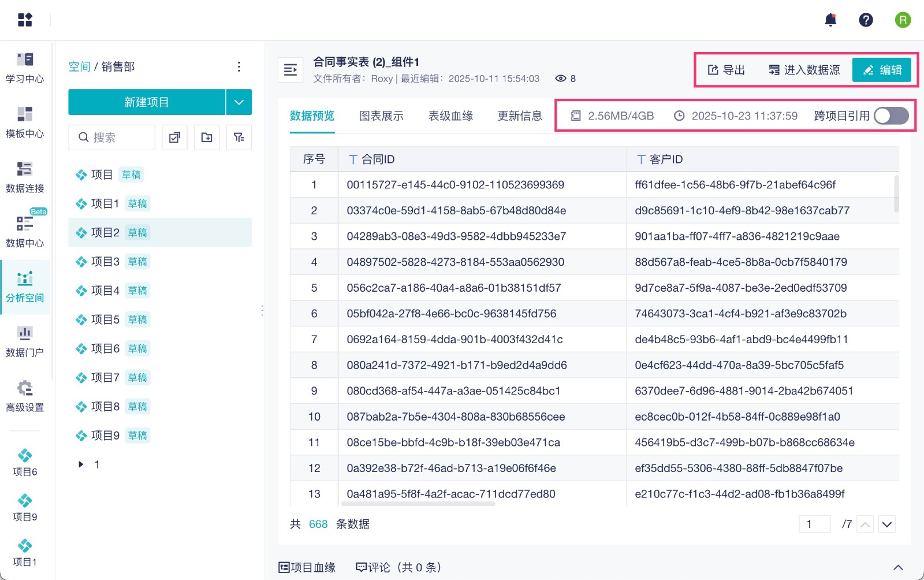Screen dimensions: 924x580
Task: Click the panel resize handle dots
Action: 262,311
